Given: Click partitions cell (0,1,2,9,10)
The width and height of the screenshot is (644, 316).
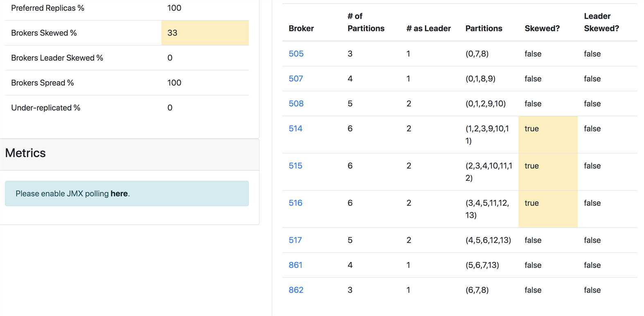Looking at the screenshot, I should 485,103.
